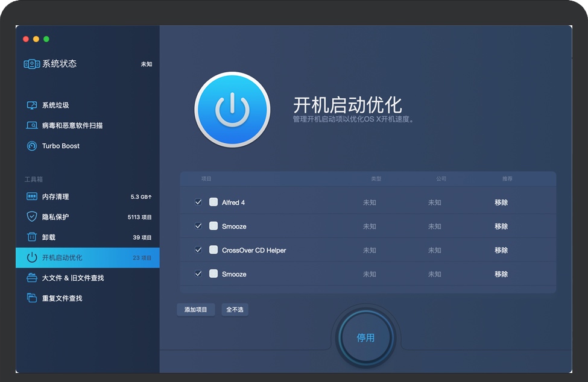Uncheck the Alfred 4 checkbox

click(x=198, y=202)
